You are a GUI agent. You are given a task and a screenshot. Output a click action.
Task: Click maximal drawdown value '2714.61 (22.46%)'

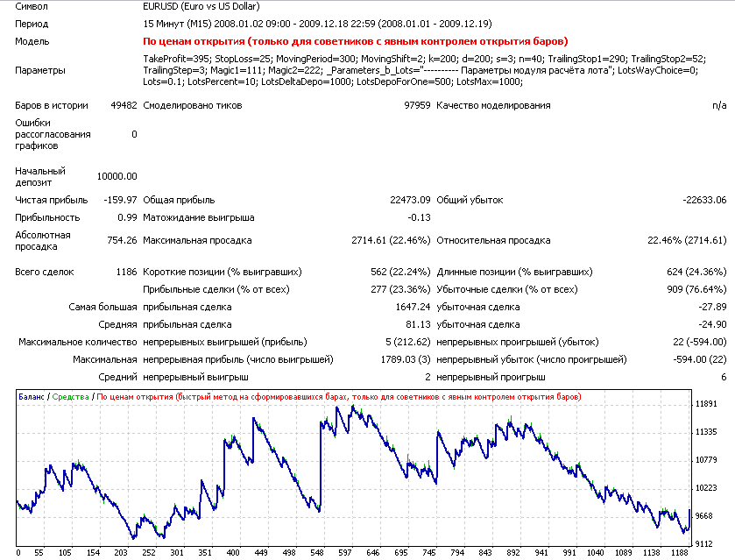point(391,241)
